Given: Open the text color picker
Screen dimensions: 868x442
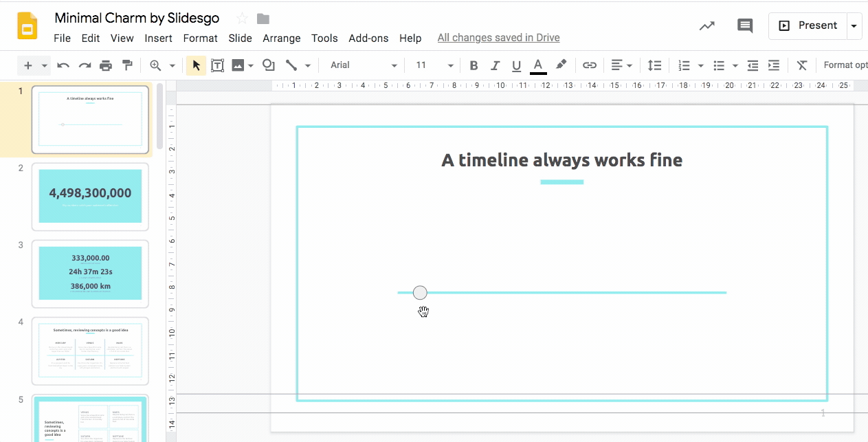Looking at the screenshot, I should click(538, 65).
